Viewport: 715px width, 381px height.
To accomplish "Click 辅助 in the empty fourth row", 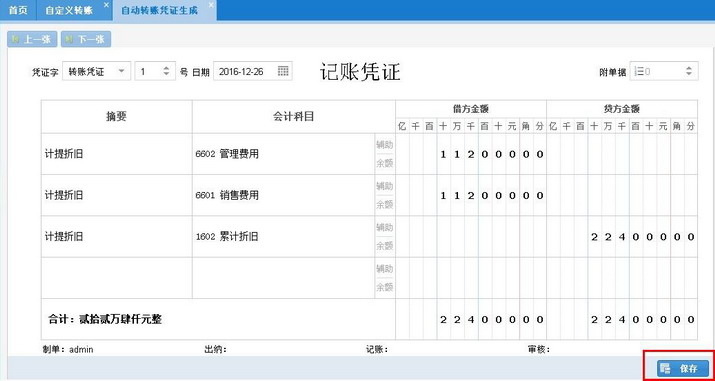I will [x=384, y=268].
